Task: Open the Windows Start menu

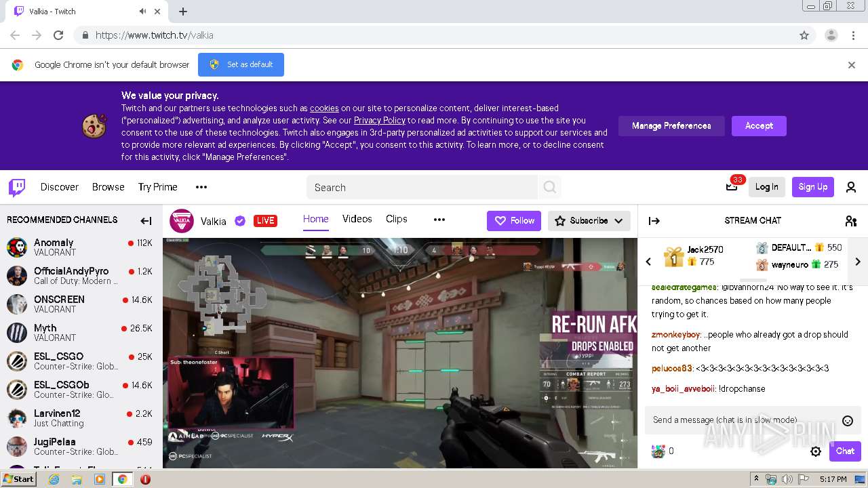Action: pos(18,479)
